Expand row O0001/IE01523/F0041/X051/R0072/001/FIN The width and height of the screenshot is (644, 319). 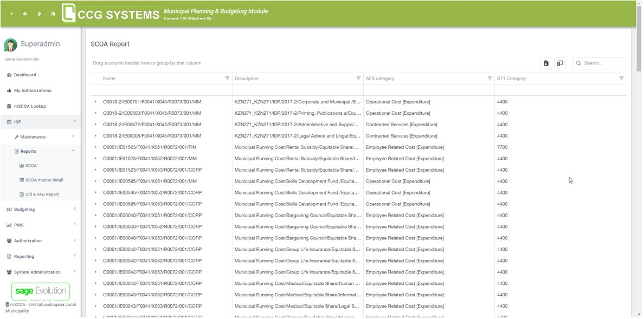[96, 147]
